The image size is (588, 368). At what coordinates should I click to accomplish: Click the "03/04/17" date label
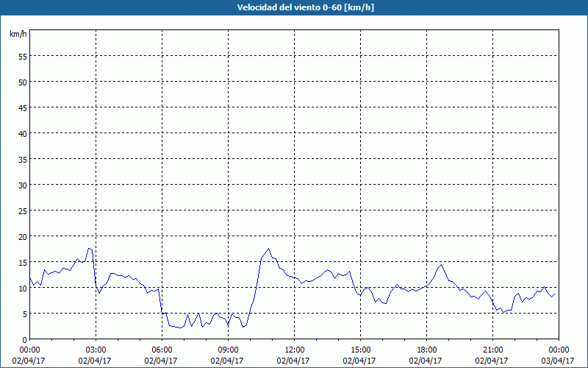[x=558, y=361]
